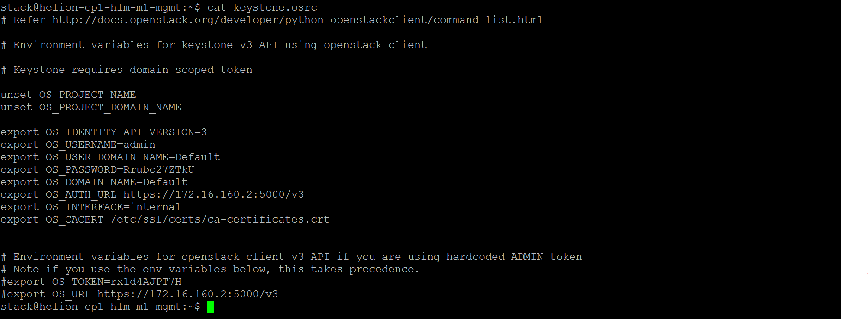Click the 'unset OS_PROJECT_DOMAIN_NAME' line

(x=91, y=108)
